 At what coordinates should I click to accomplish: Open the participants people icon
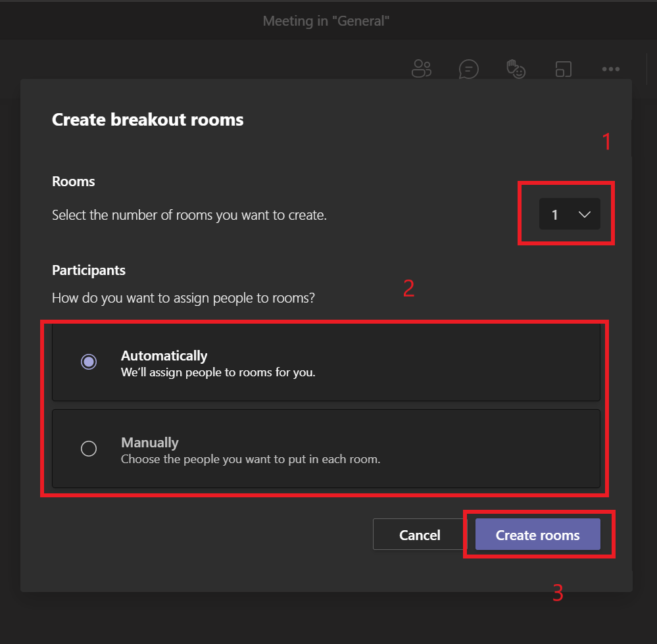click(422, 68)
